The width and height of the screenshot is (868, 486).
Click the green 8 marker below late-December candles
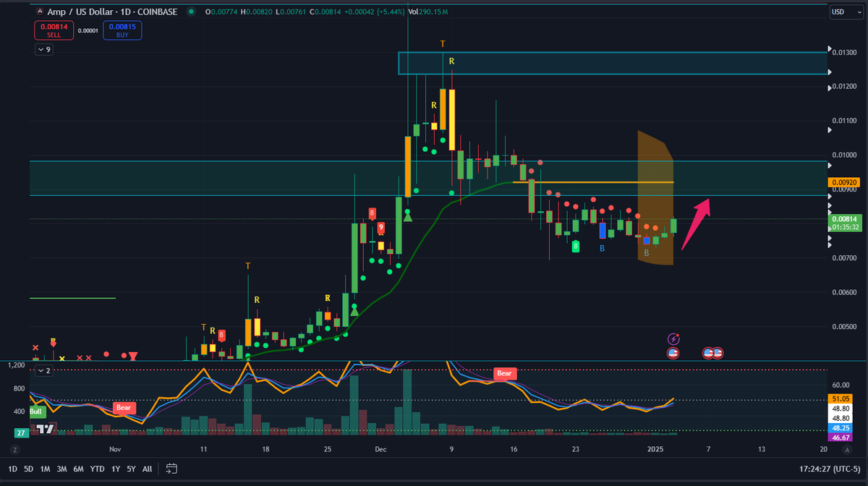click(x=576, y=247)
